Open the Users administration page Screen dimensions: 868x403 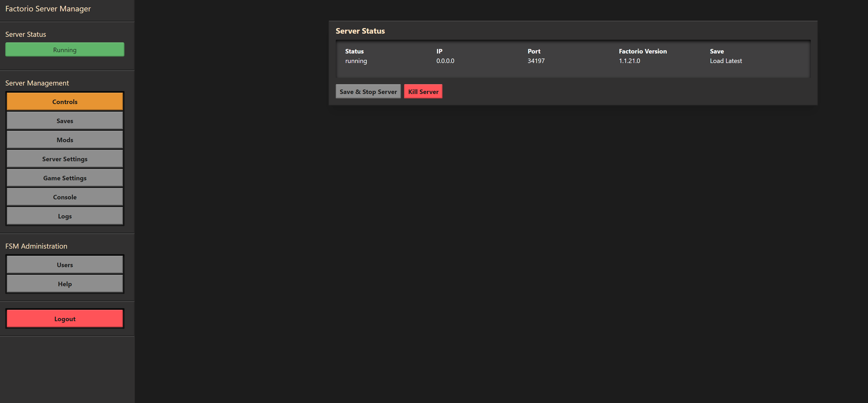pos(65,265)
